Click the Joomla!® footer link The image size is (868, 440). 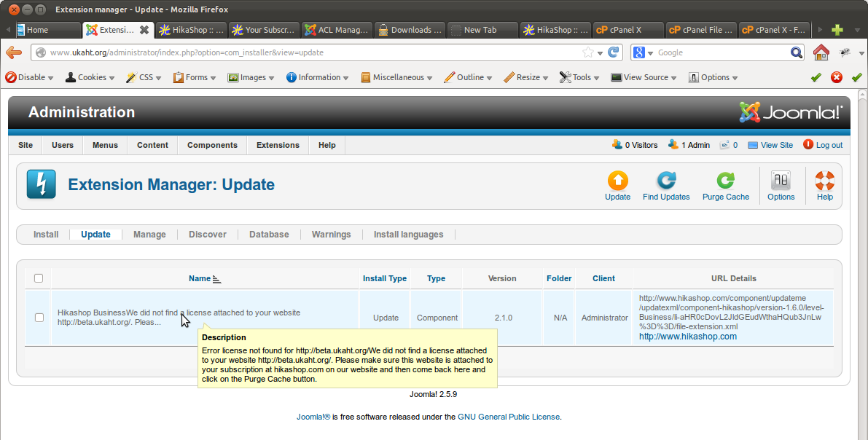(x=313, y=417)
